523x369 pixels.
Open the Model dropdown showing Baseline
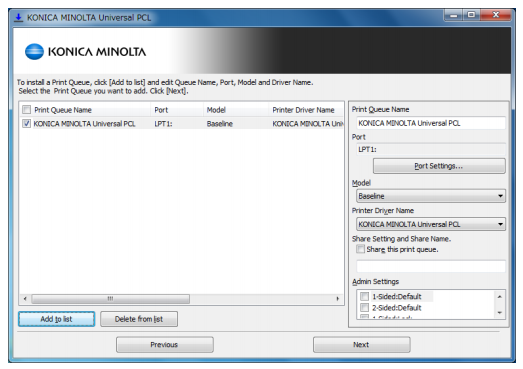point(431,196)
